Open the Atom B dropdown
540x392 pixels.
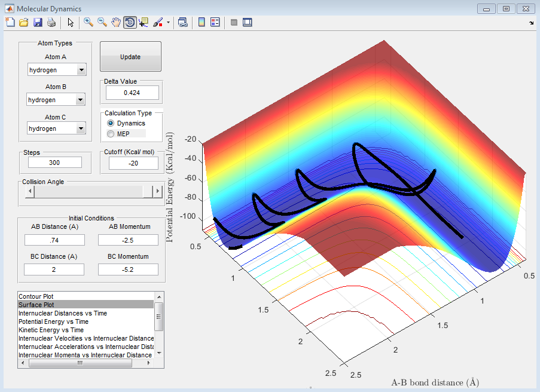click(x=80, y=100)
